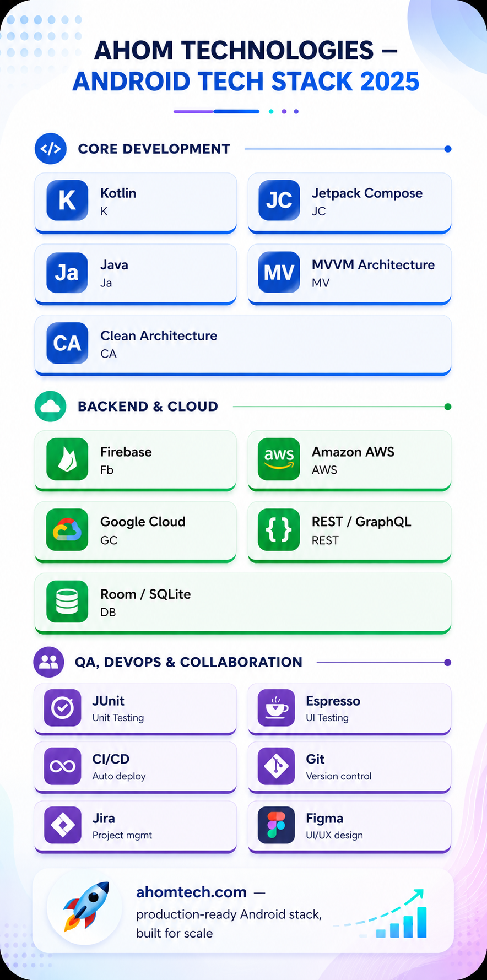Open the Kotlin card title
The height and width of the screenshot is (980, 487).
(118, 193)
